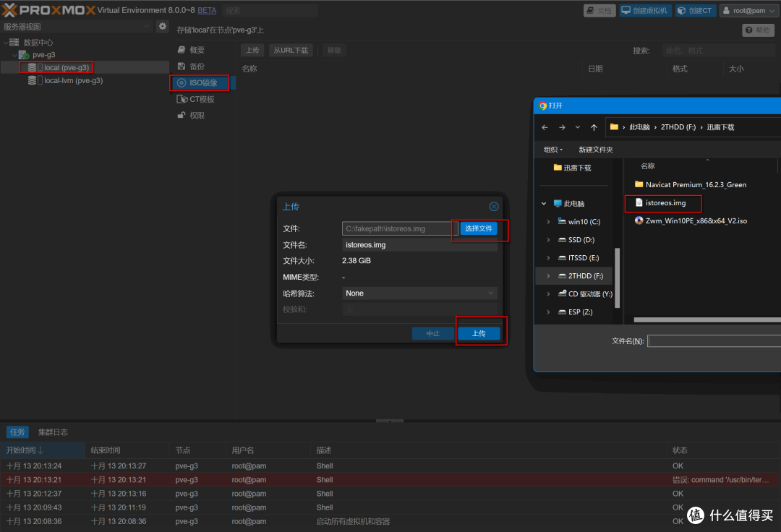This screenshot has height=532, width=781.
Task: Select the 备份 section icon
Action: [x=182, y=66]
